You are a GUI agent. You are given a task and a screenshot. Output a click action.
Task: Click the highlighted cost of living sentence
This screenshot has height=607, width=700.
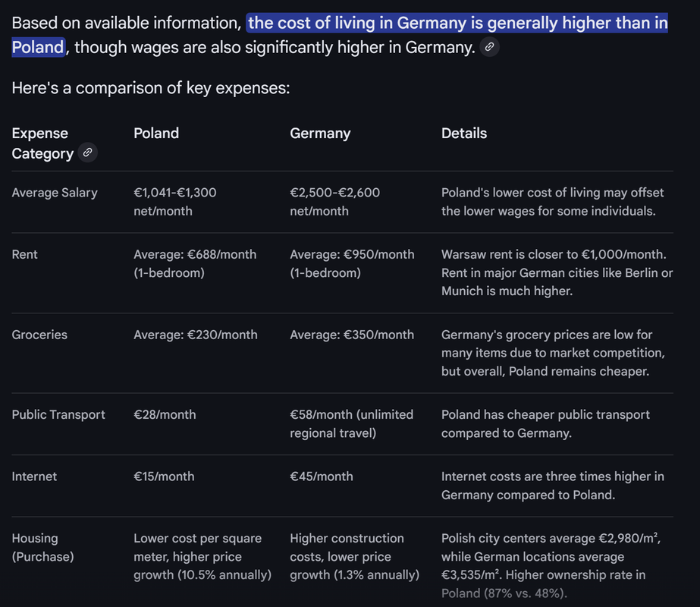[x=457, y=24]
